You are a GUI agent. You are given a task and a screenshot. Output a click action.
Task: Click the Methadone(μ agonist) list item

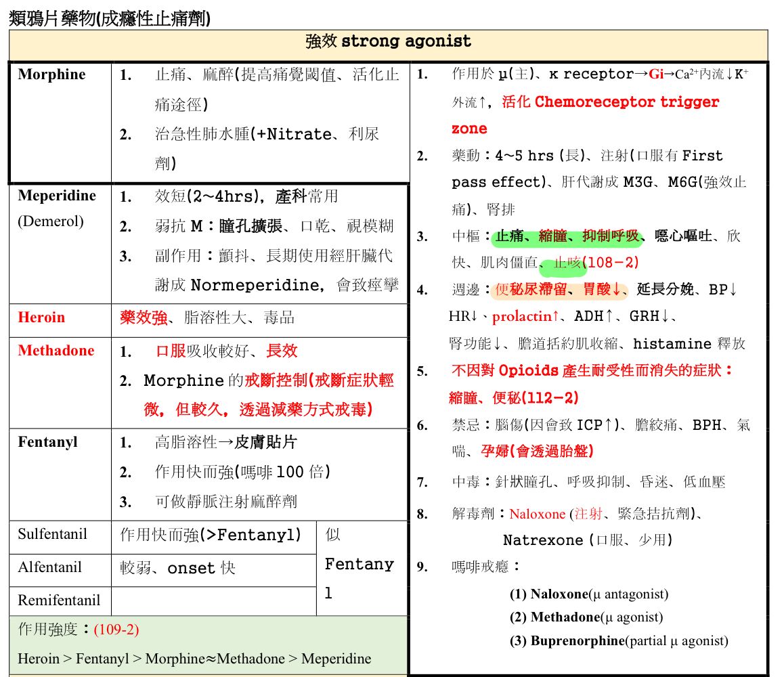click(586, 617)
